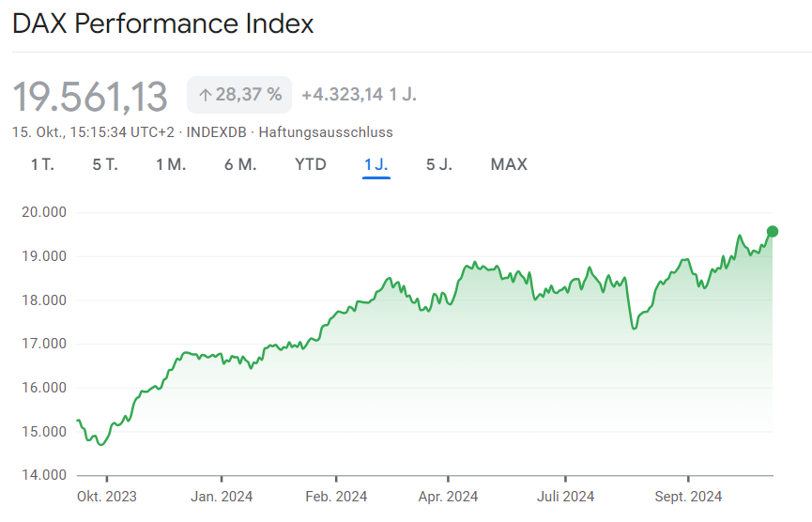Click the 16.000 y-axis label

44,388
